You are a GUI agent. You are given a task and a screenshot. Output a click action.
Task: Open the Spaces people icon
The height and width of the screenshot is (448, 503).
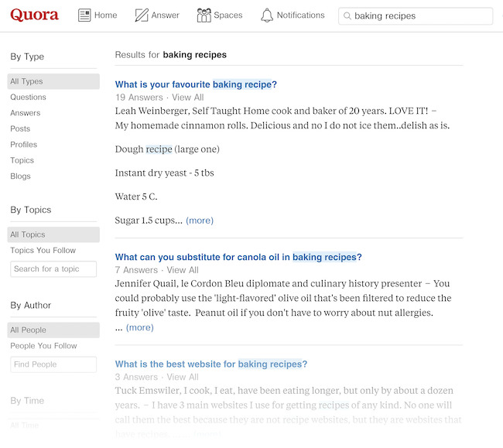[204, 15]
